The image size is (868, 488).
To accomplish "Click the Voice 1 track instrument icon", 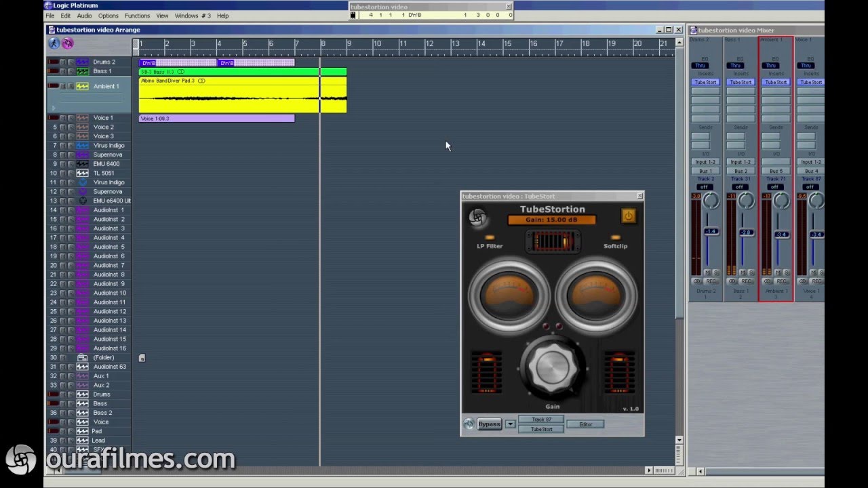I will click(x=82, y=118).
